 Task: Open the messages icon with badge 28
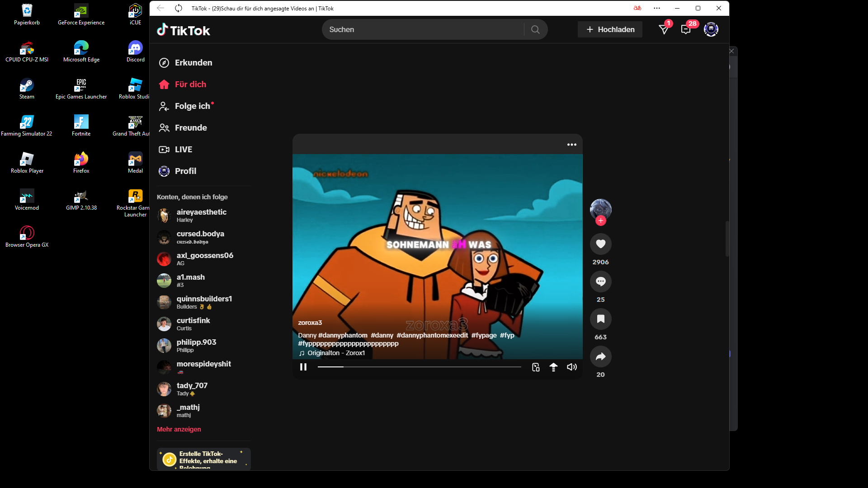point(686,29)
